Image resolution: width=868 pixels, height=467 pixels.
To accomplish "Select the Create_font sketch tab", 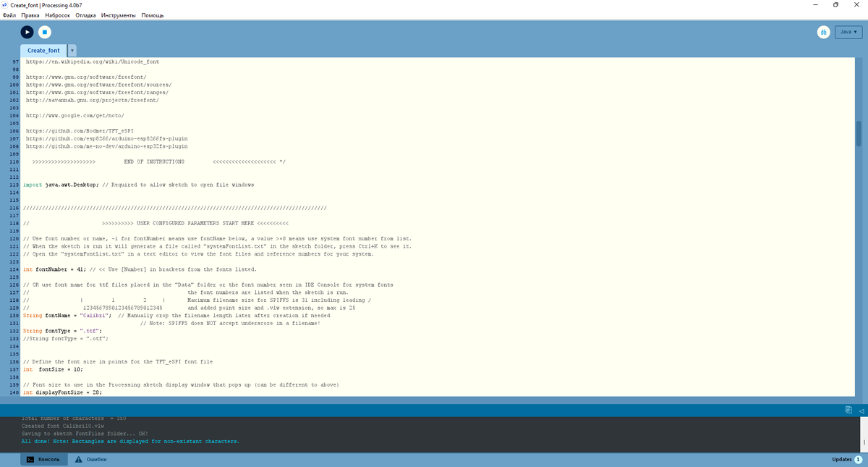I will [x=43, y=50].
